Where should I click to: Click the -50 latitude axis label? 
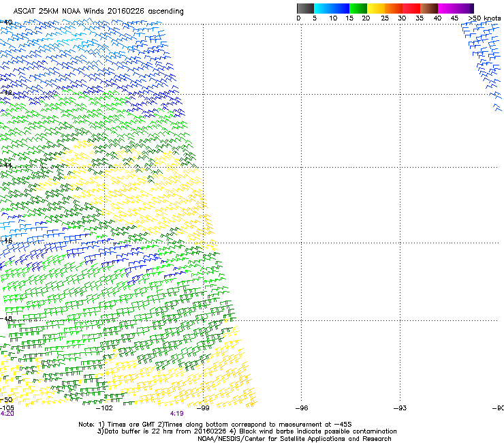pos(6,399)
